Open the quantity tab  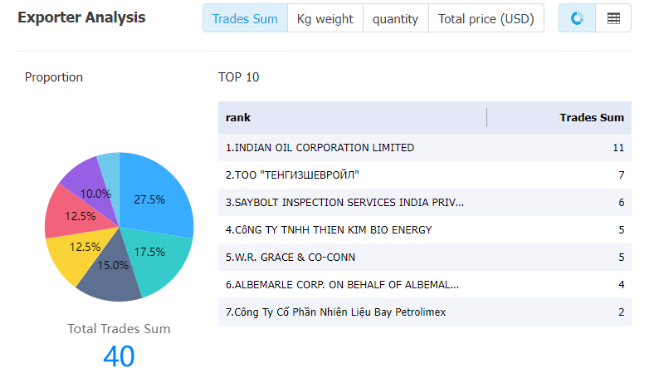tap(395, 18)
